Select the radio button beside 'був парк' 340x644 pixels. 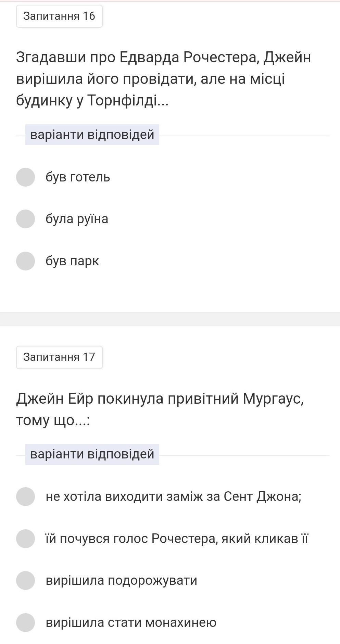(x=25, y=261)
